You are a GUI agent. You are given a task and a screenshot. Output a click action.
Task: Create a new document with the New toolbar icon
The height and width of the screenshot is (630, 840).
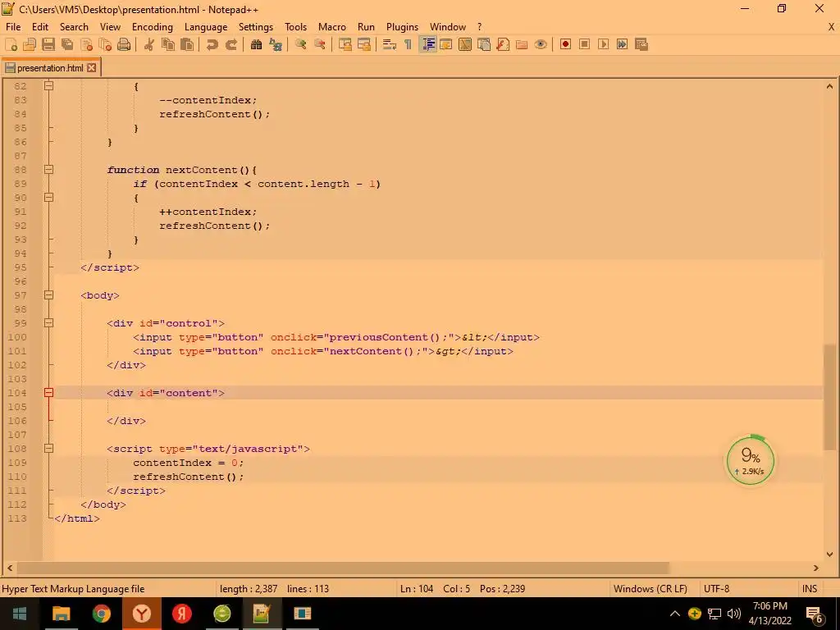(x=11, y=44)
